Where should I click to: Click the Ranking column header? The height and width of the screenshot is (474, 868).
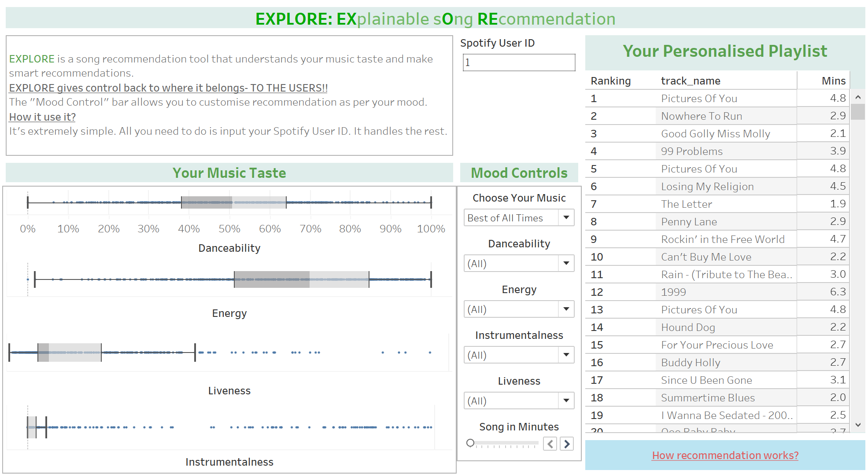(x=610, y=81)
